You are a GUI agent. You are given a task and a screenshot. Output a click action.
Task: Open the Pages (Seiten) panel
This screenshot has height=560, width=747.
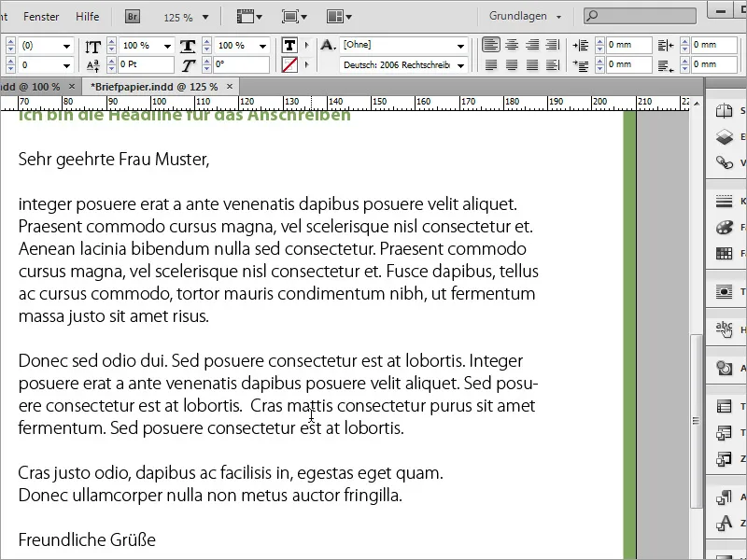pyautogui.click(x=725, y=111)
